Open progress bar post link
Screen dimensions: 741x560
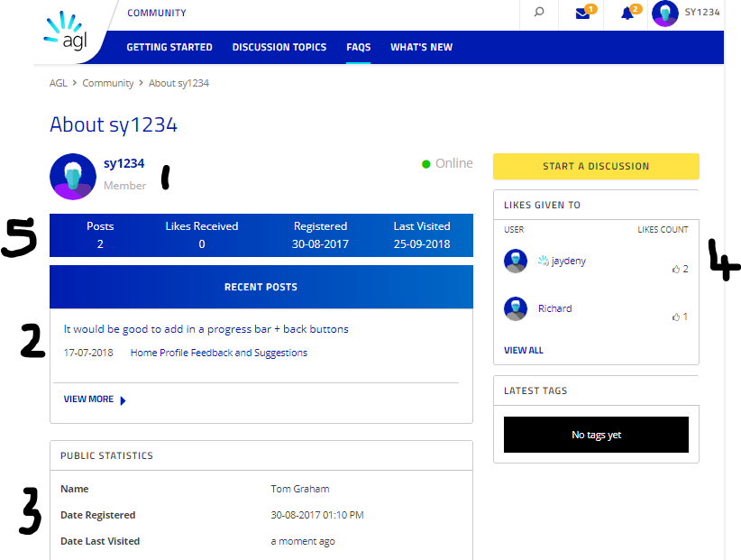[x=206, y=329]
